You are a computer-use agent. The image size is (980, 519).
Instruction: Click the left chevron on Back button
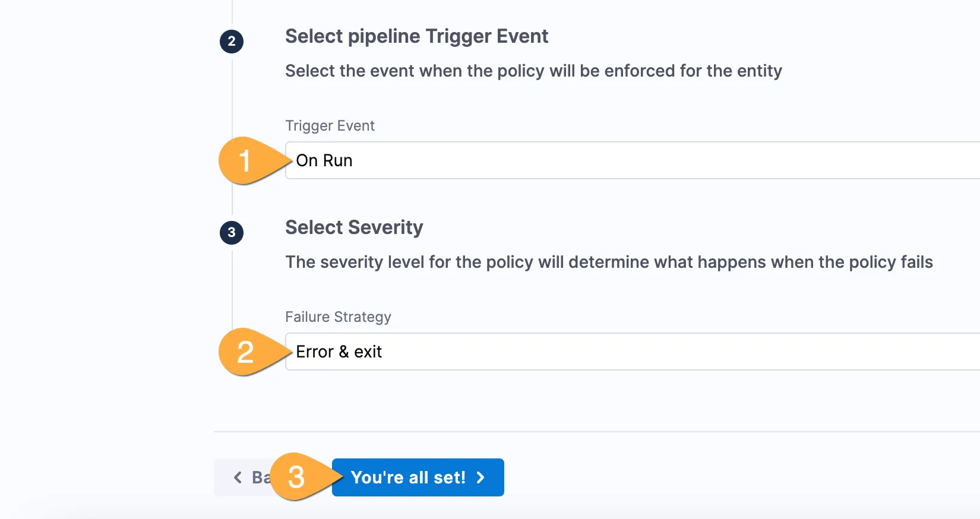tap(238, 477)
